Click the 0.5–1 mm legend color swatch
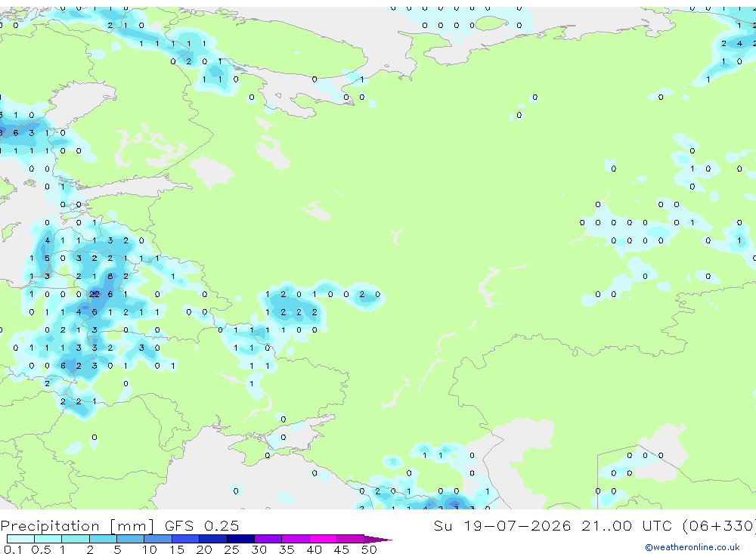This screenshot has height=554, width=756. click(48, 539)
